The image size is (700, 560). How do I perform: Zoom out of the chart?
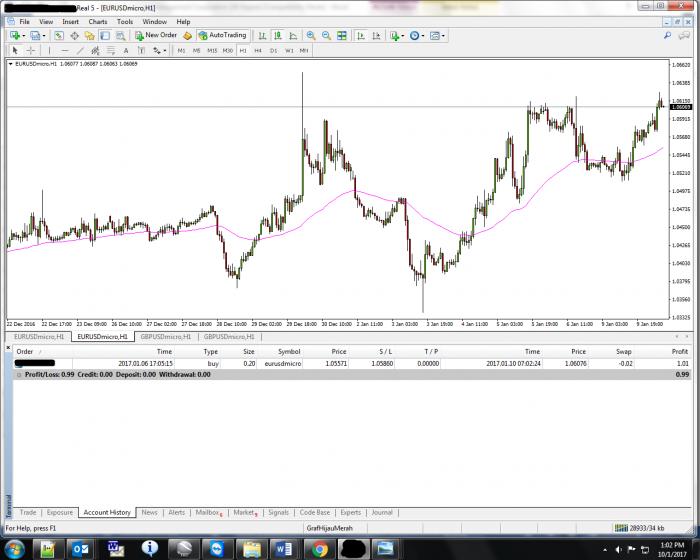(326, 36)
